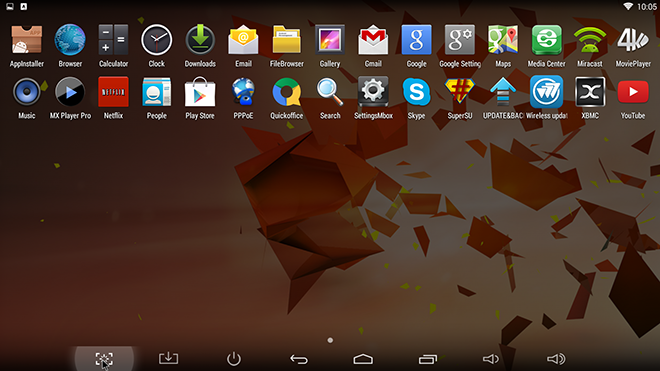This screenshot has height=371, width=660.
Task: Launch MX Player Pro
Action: [x=70, y=92]
